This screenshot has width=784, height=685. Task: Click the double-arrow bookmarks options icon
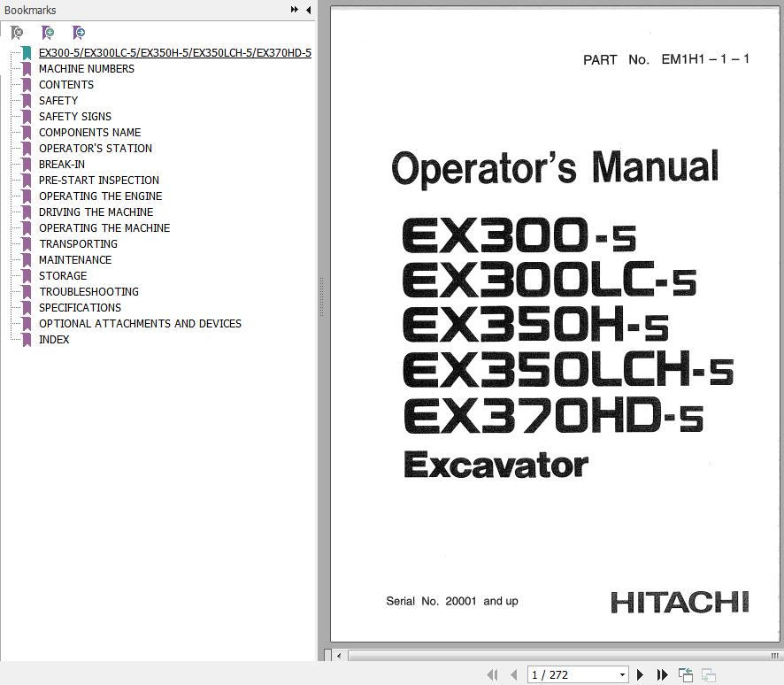click(x=294, y=10)
